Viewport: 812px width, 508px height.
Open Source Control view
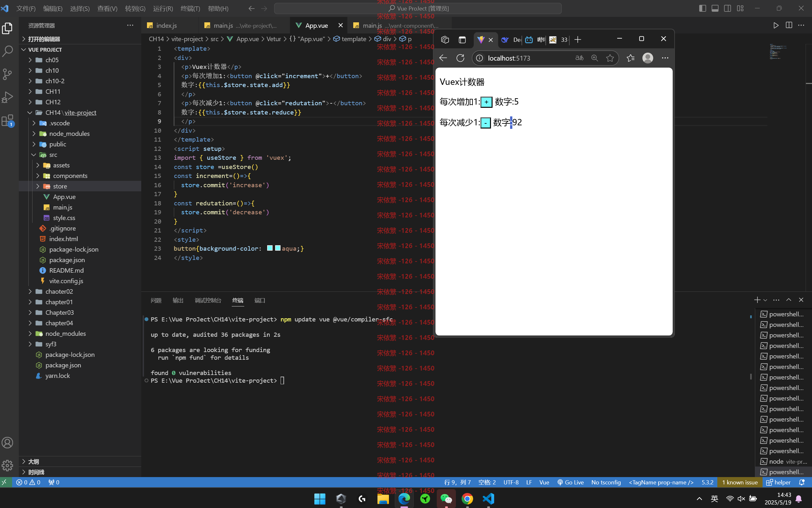pos(7,74)
